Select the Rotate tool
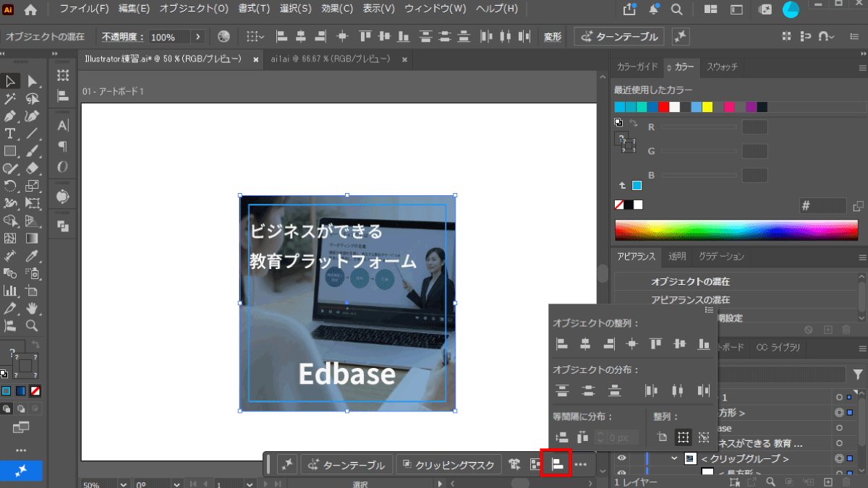The image size is (868, 488). (x=10, y=187)
